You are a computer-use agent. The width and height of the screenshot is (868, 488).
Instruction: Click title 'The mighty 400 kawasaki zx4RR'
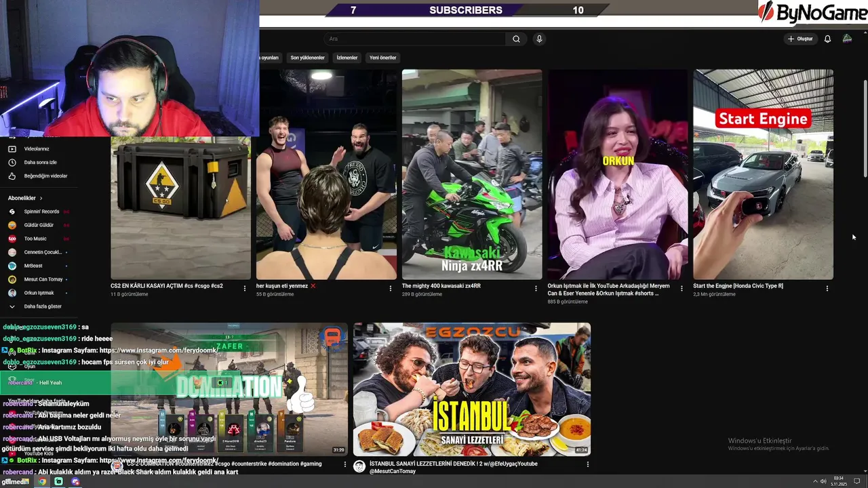[441, 286]
